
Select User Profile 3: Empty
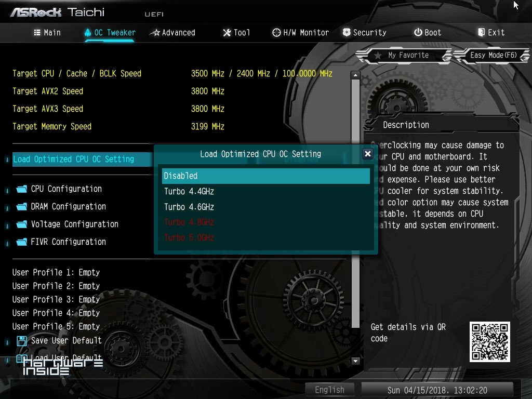56,300
